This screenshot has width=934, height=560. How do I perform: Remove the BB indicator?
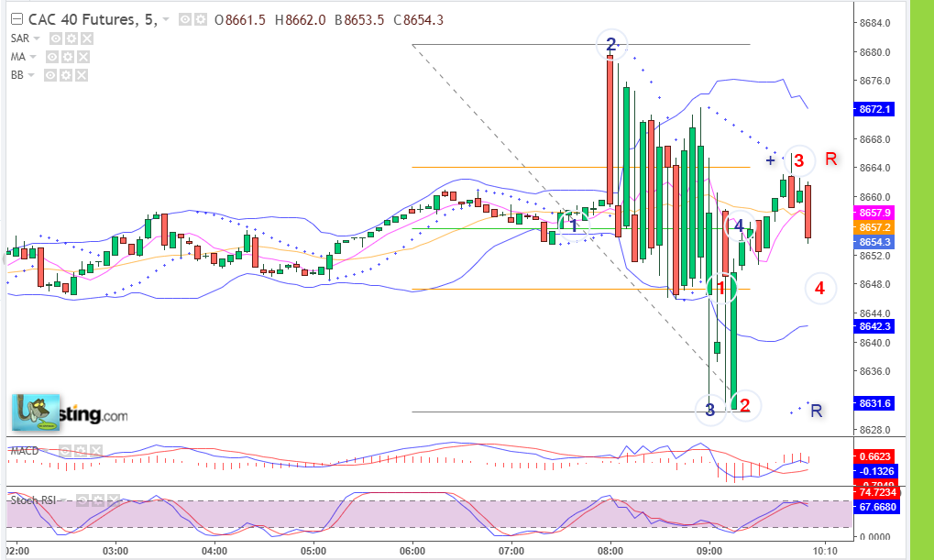[x=82, y=76]
